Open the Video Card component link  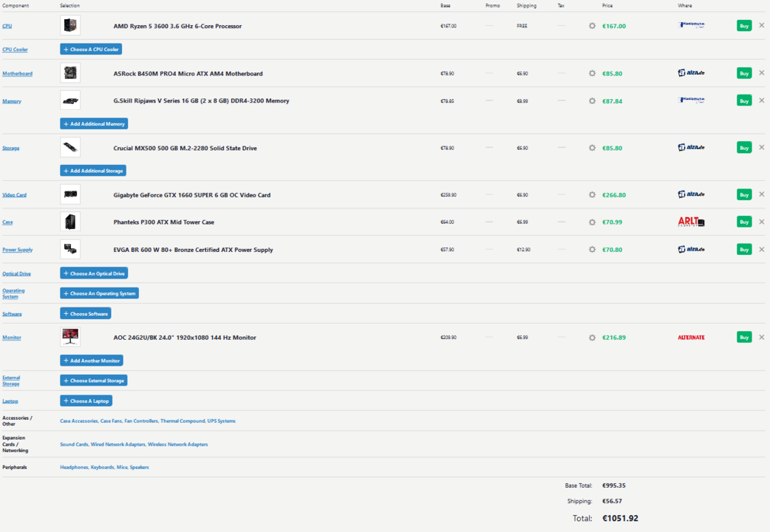tap(14, 195)
